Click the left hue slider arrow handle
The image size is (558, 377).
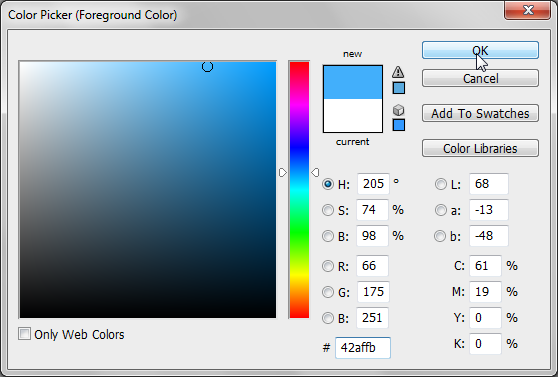283,173
